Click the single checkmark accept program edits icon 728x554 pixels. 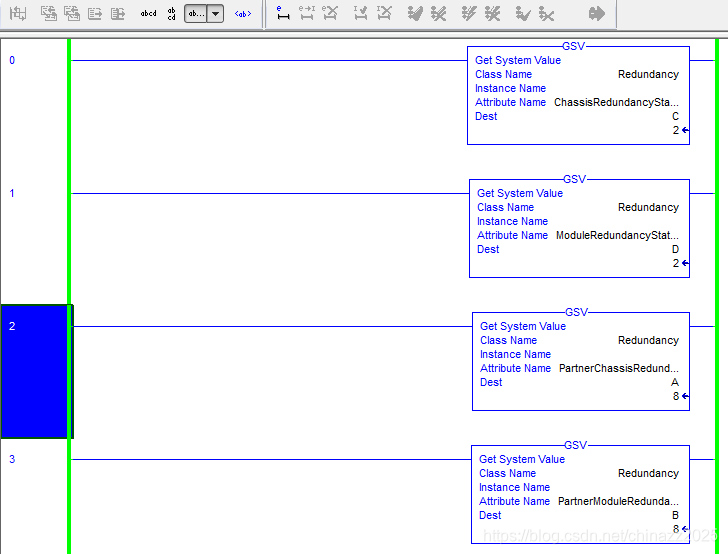[x=415, y=13]
